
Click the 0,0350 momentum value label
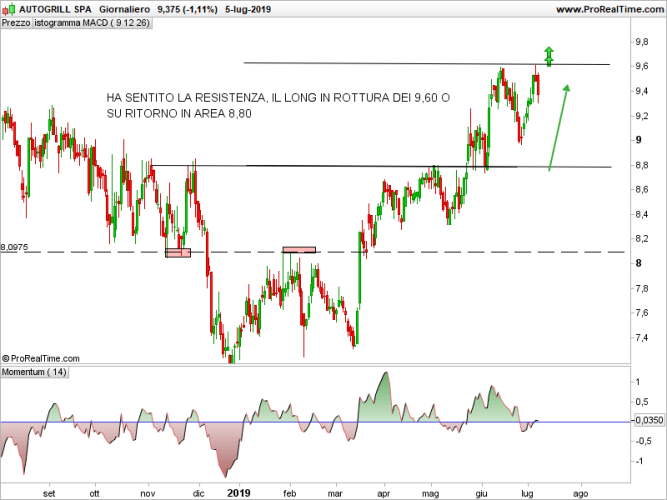coord(648,422)
